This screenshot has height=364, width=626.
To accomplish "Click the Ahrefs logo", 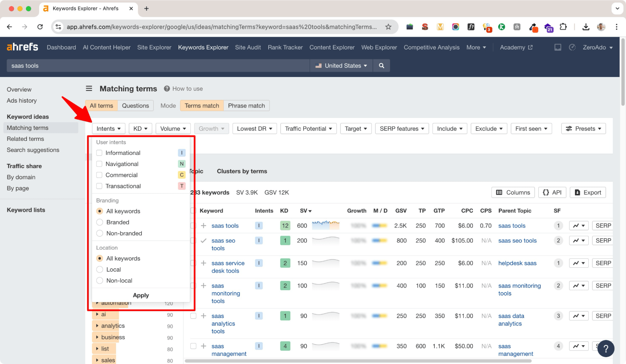I will (22, 47).
